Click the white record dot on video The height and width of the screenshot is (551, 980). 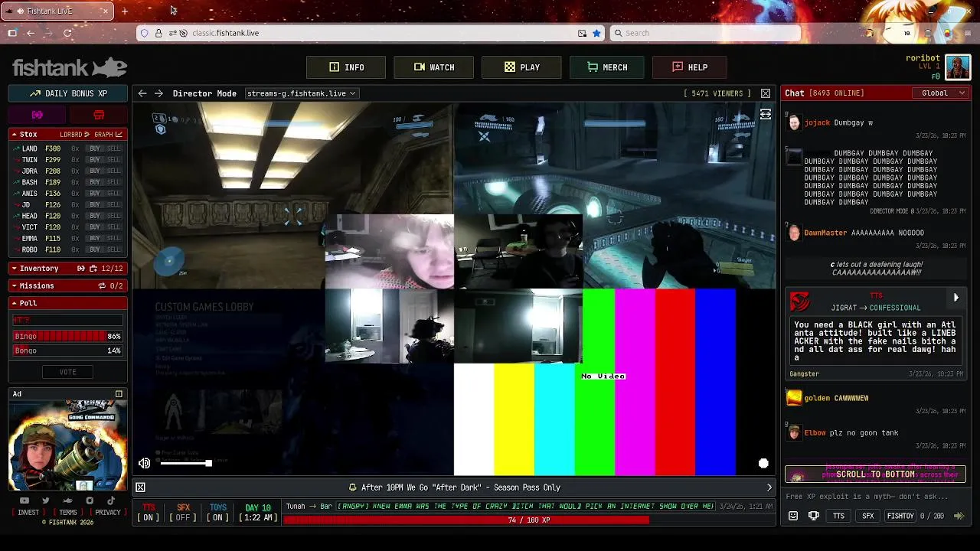coord(763,463)
